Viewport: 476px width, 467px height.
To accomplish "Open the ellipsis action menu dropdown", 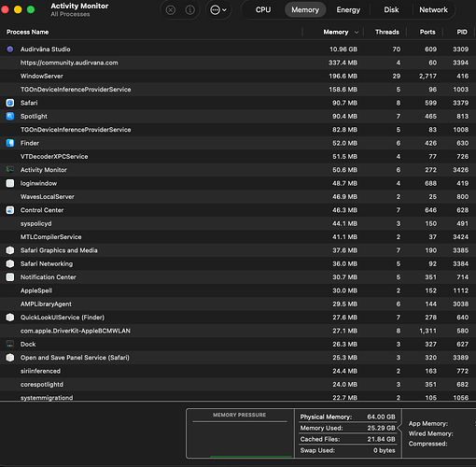I will [218, 10].
